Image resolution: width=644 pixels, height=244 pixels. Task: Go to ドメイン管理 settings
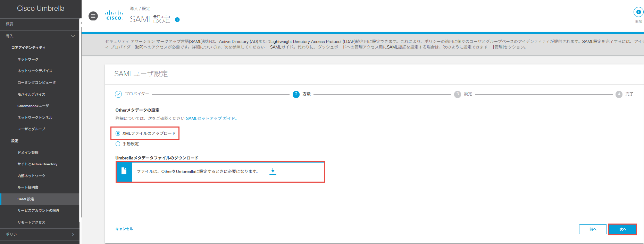pos(28,152)
